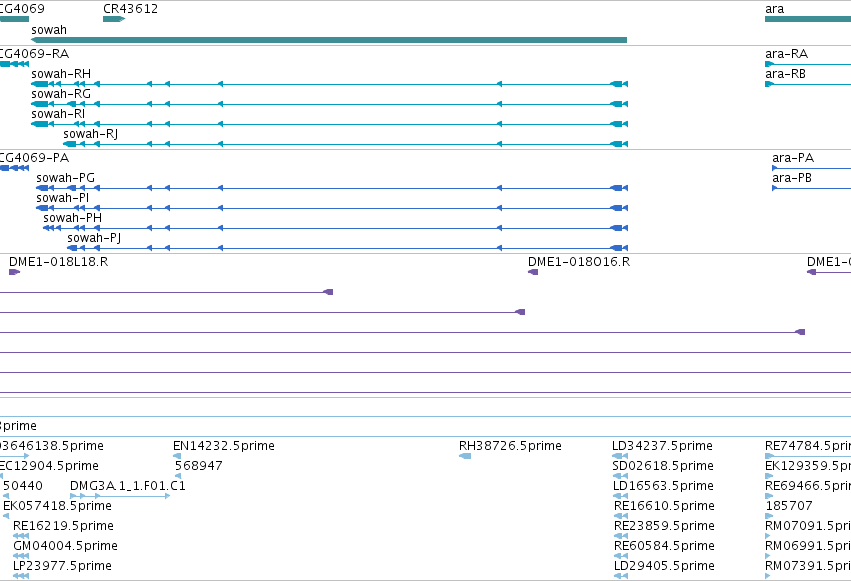Select the ara-RA transcript label
The height and width of the screenshot is (581, 851).
786,54
